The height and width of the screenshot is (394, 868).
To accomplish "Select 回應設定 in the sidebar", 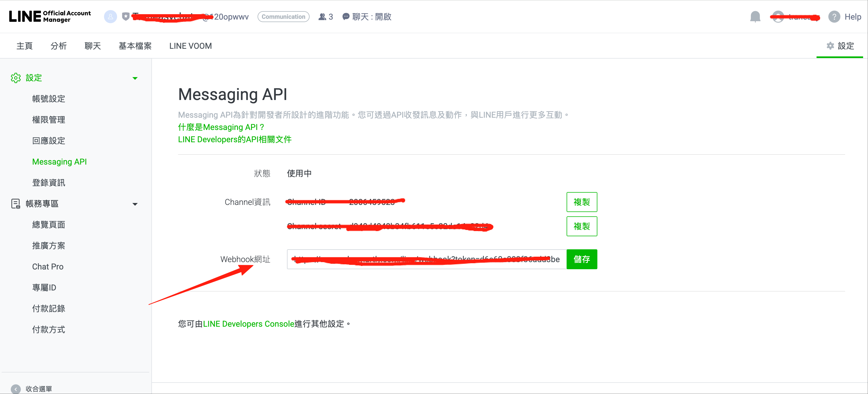I will point(48,141).
